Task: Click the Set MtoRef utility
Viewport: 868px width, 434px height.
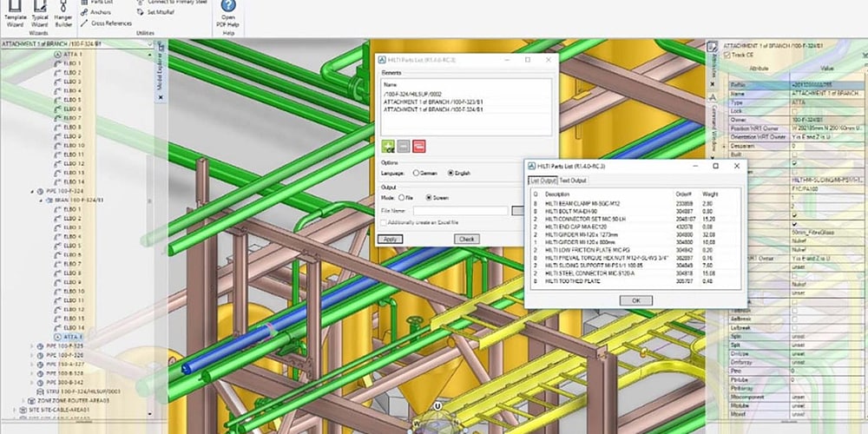Action: pos(156,11)
